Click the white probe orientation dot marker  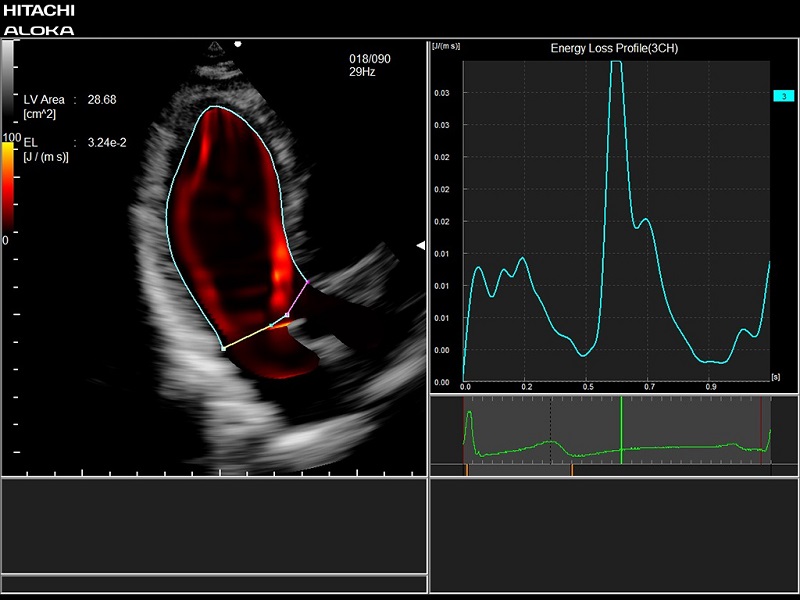(x=238, y=44)
